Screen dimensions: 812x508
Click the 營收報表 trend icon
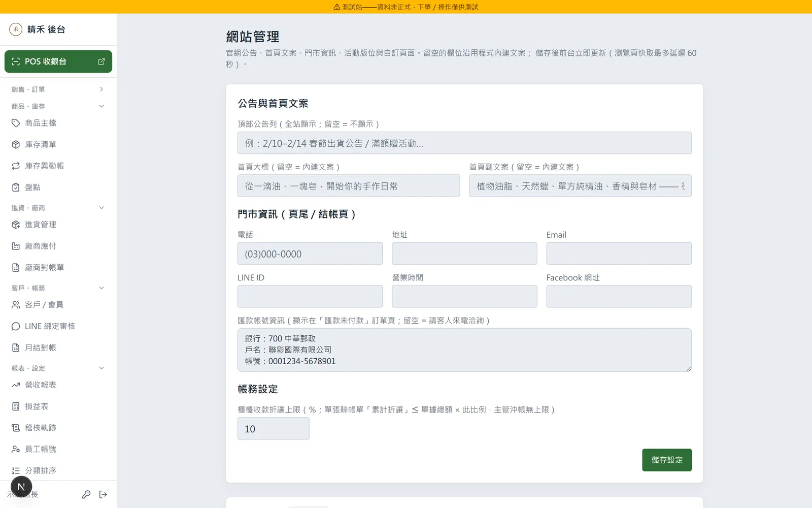coord(16,385)
